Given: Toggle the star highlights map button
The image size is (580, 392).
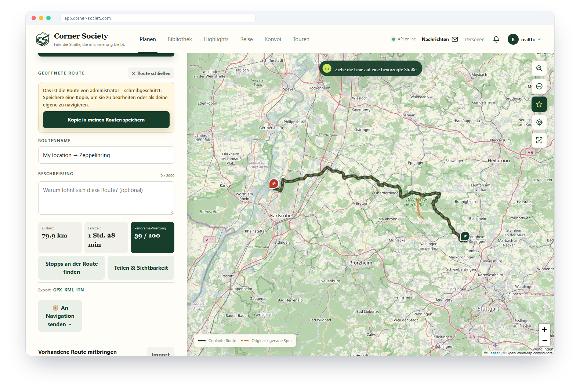Looking at the screenshot, I should [x=539, y=104].
